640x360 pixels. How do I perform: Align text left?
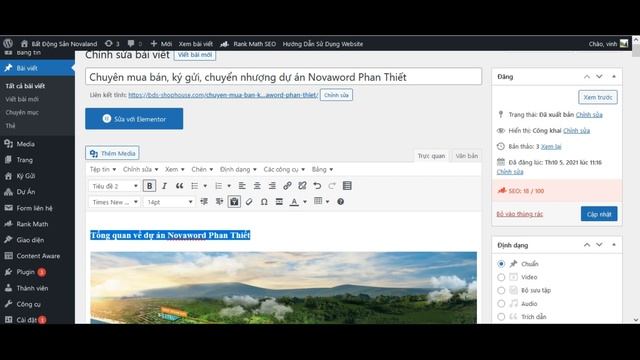click(242, 186)
